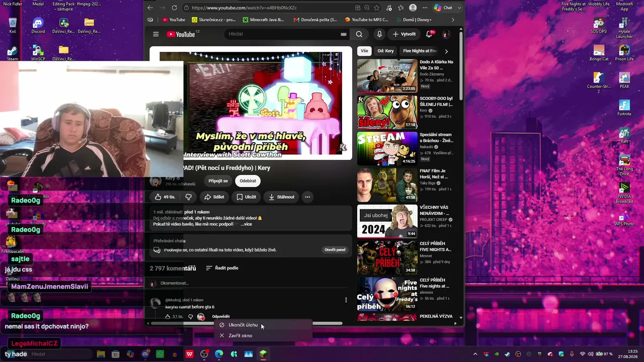Viewport: 644px width, 362px height.
Task: Launch Fortnite from the desktop
Action: tap(624, 108)
